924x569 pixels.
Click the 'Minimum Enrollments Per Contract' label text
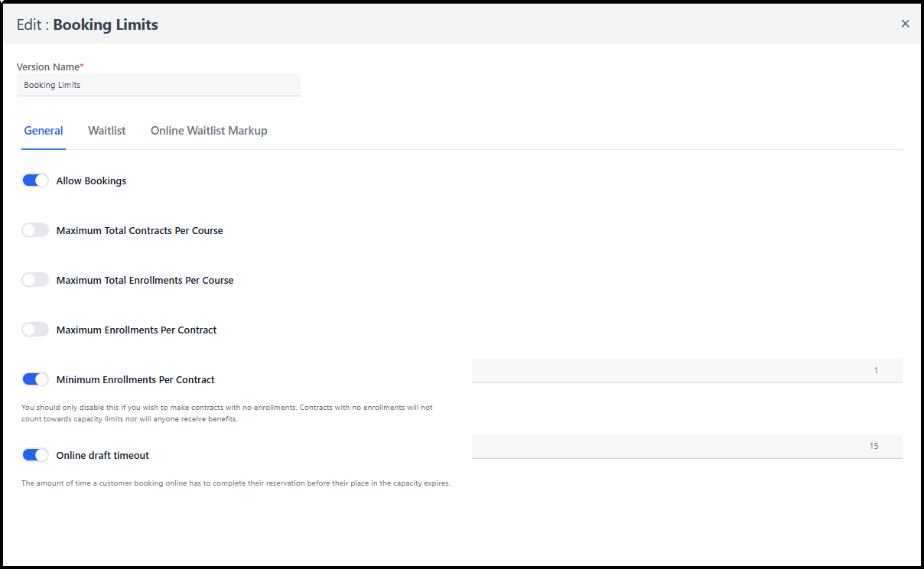pyautogui.click(x=135, y=380)
